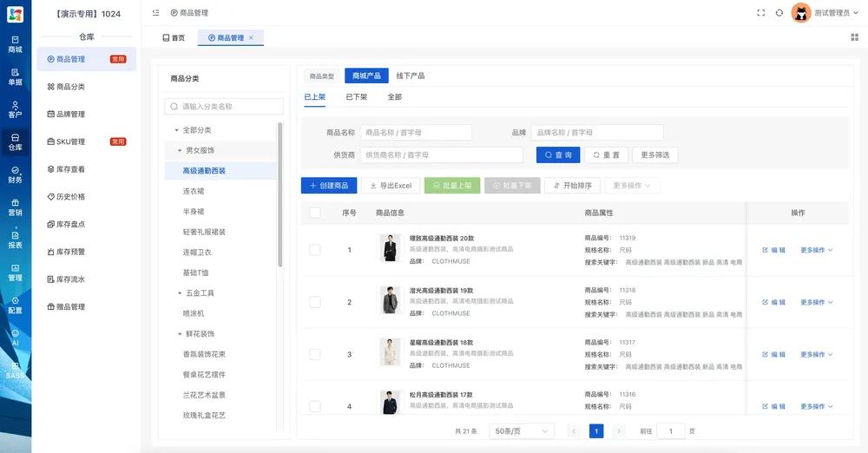Tick the select-all checkbox in table header
This screenshot has height=453, width=868.
click(x=315, y=213)
